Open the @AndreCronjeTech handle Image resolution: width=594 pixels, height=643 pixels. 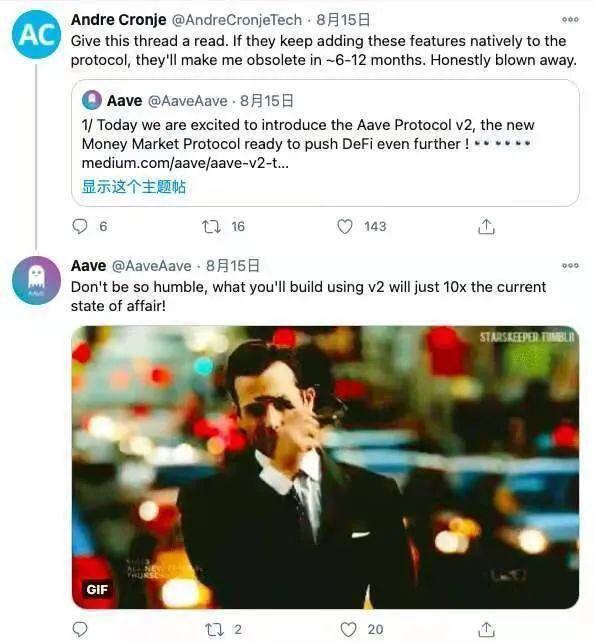pos(237,20)
